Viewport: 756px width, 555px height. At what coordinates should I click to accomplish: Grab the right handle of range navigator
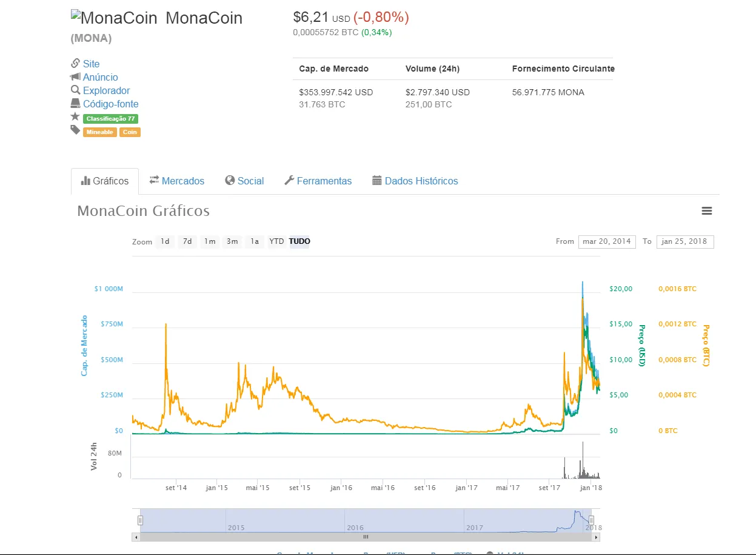pyautogui.click(x=591, y=520)
